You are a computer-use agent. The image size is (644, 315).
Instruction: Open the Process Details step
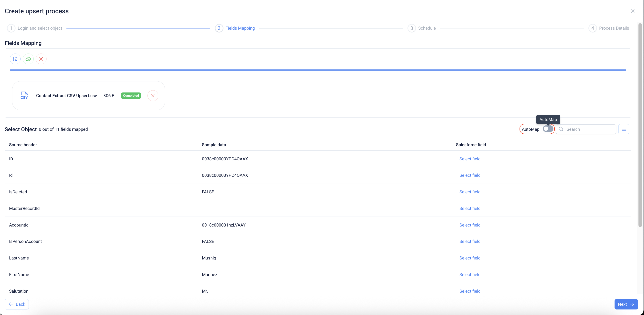point(613,28)
